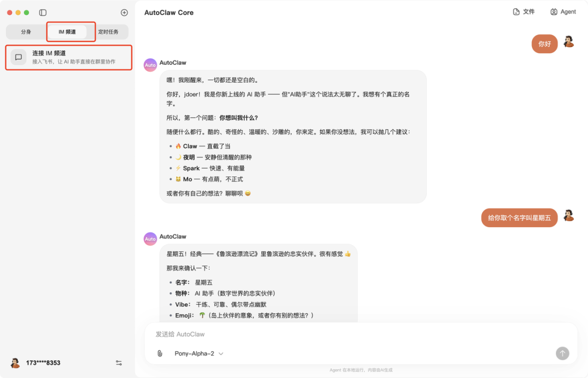The width and height of the screenshot is (588, 378).
Task: Open the 文件 (Files) panel
Action: click(524, 11)
